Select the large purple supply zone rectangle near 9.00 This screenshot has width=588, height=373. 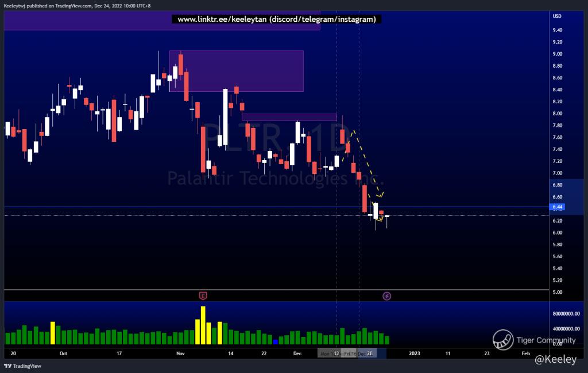click(236, 71)
